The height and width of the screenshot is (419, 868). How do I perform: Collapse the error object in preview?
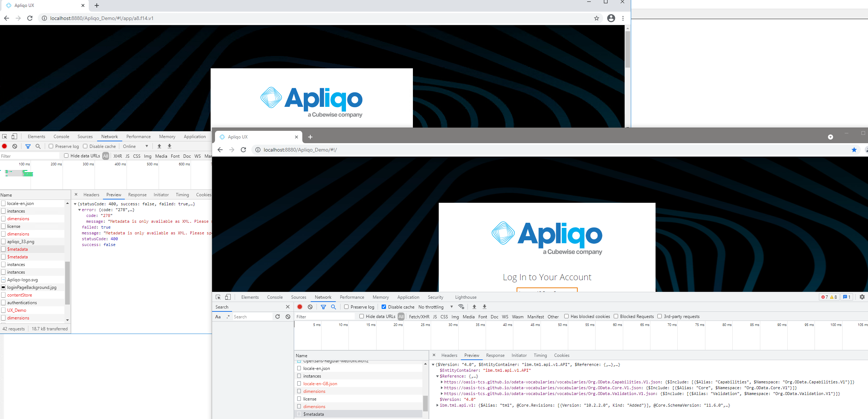tap(79, 210)
